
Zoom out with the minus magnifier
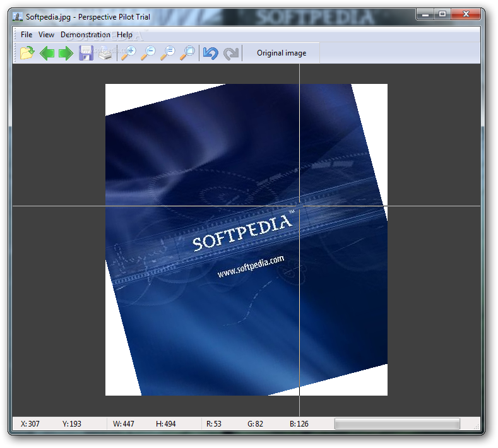tap(148, 53)
